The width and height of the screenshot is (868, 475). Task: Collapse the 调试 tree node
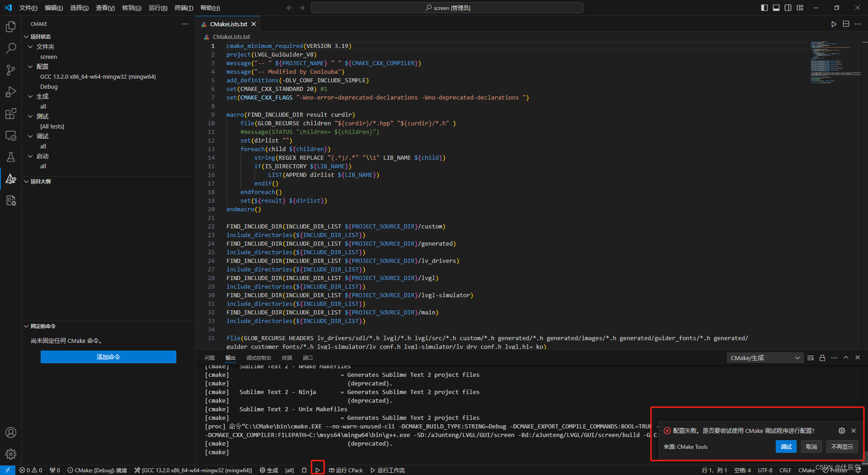click(x=30, y=136)
